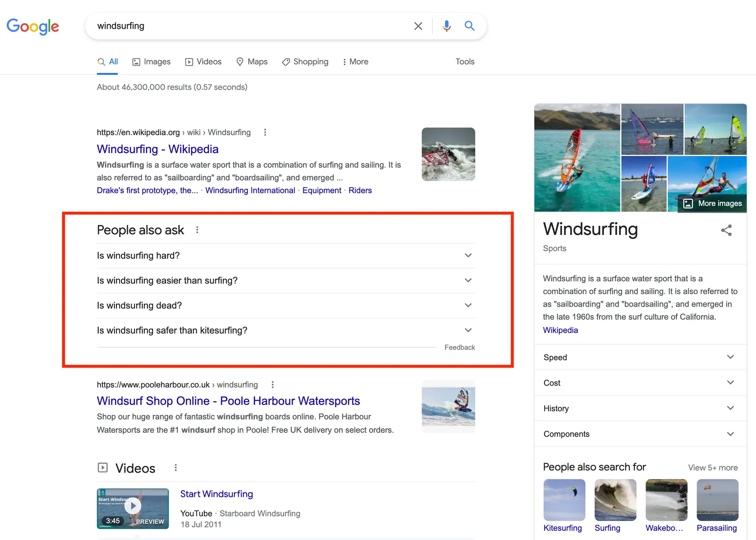Open three-dot menu beside People also ask
The width and height of the screenshot is (756, 540).
pos(197,230)
